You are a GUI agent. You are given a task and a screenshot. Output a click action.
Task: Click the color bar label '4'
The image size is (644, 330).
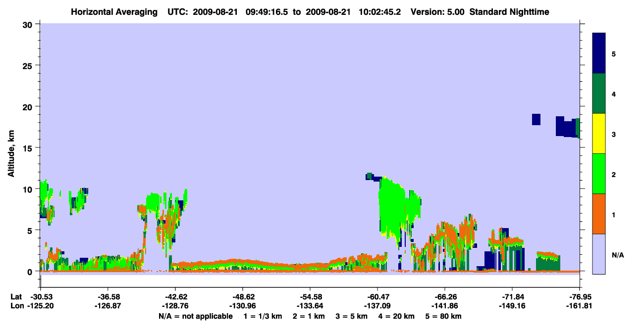(614, 94)
